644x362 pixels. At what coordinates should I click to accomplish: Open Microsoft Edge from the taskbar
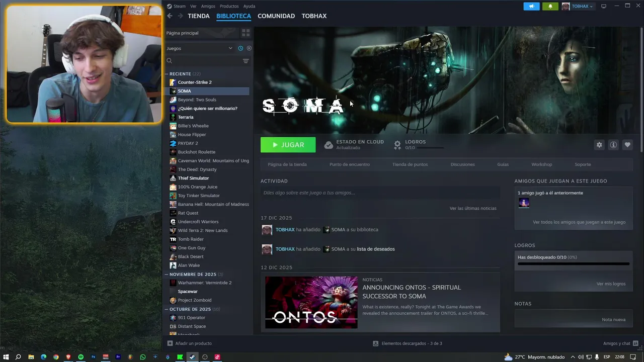(43, 357)
